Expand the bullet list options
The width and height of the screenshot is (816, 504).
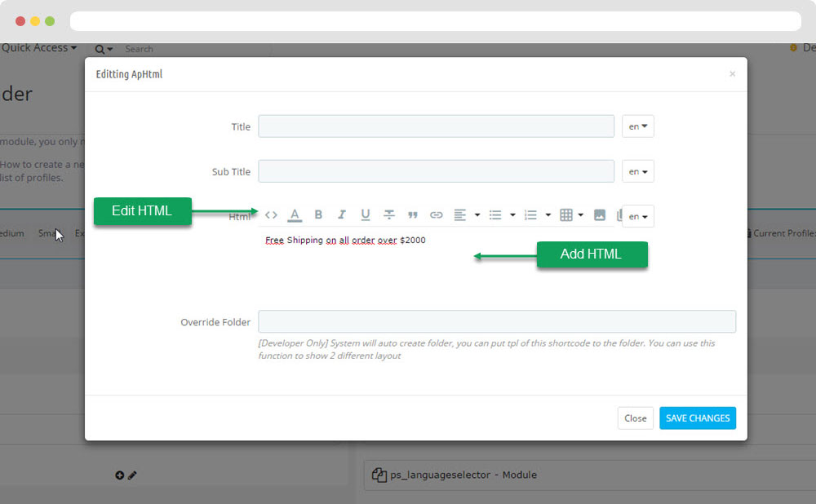pyautogui.click(x=512, y=215)
